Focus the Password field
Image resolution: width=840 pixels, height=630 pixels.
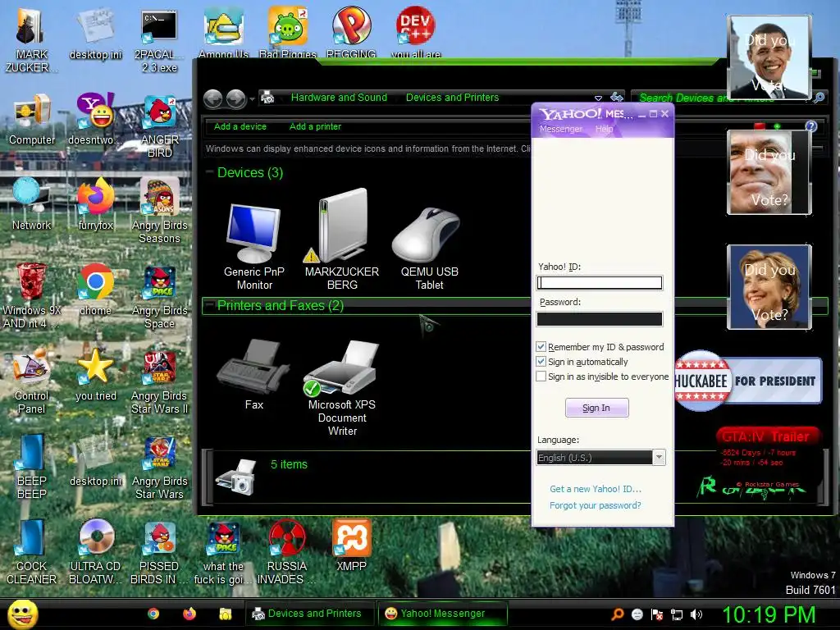pyautogui.click(x=600, y=319)
